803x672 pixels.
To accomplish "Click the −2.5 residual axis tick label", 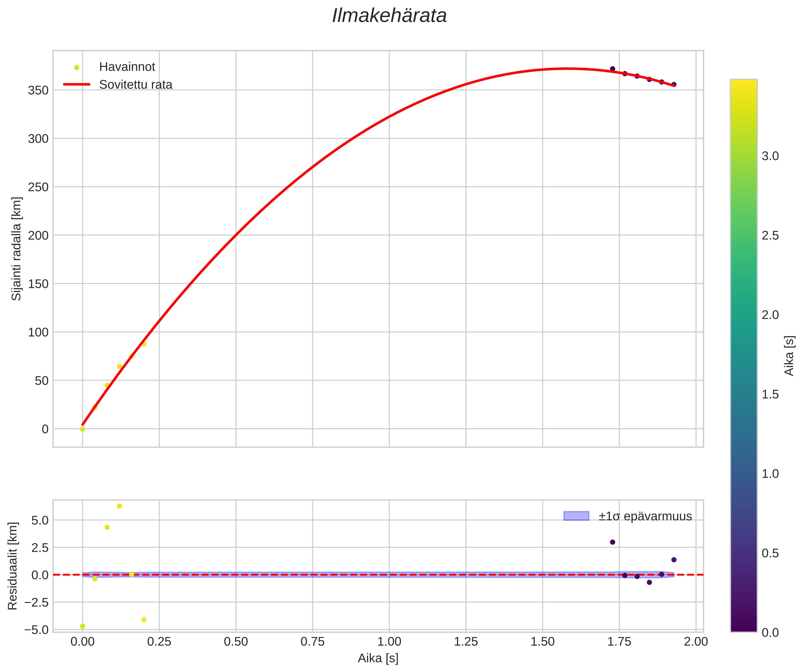I will click(x=37, y=602).
